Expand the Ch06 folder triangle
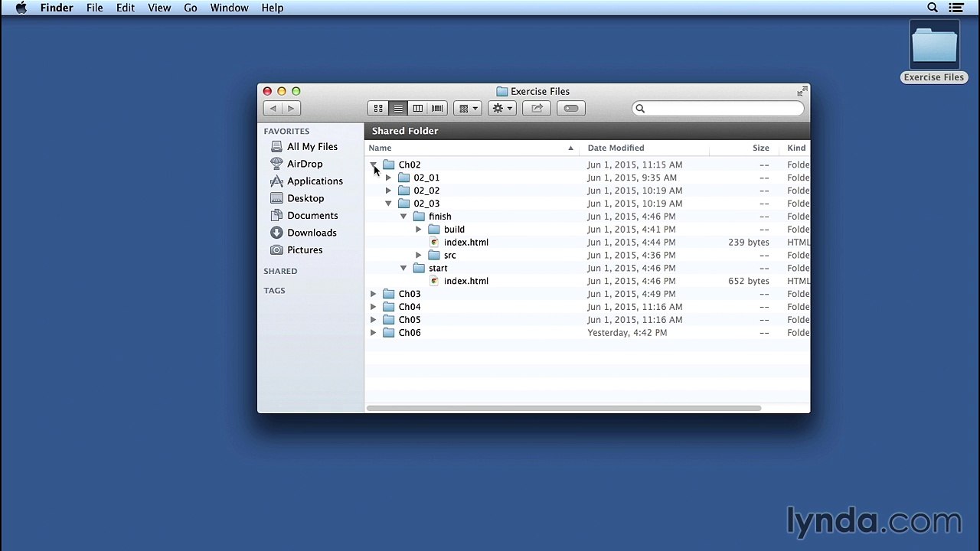The width and height of the screenshot is (980, 551). (x=373, y=333)
